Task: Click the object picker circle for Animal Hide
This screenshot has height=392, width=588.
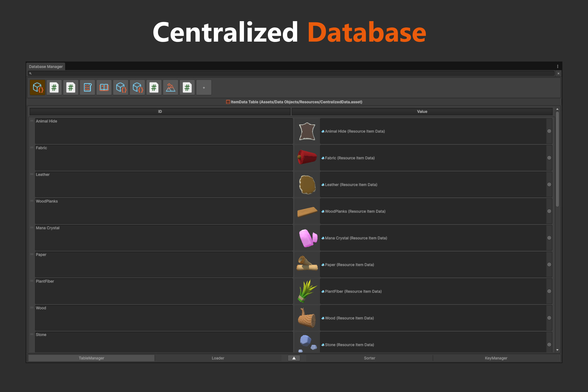Action: tap(549, 131)
